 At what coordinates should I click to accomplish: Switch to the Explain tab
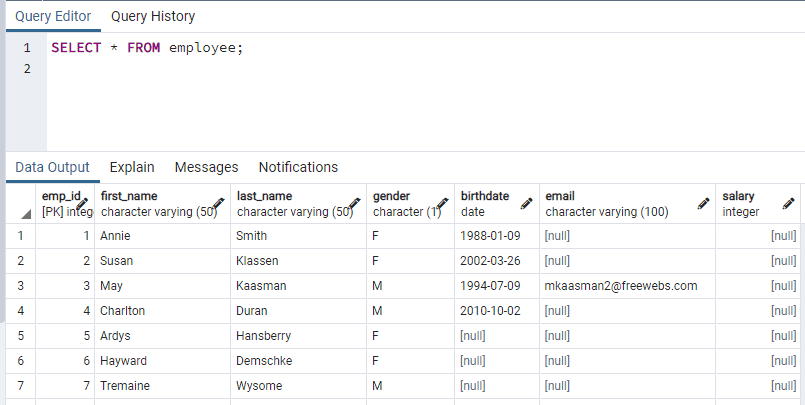point(132,167)
